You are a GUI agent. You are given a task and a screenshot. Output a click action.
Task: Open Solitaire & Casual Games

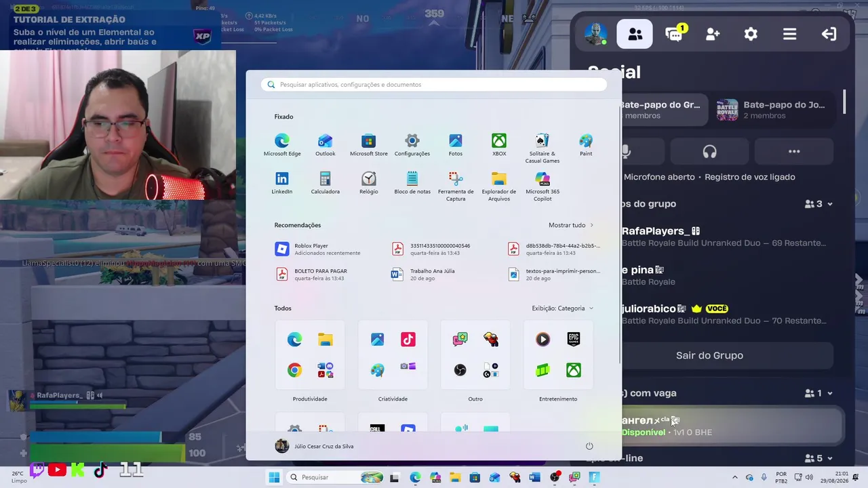coord(542,148)
